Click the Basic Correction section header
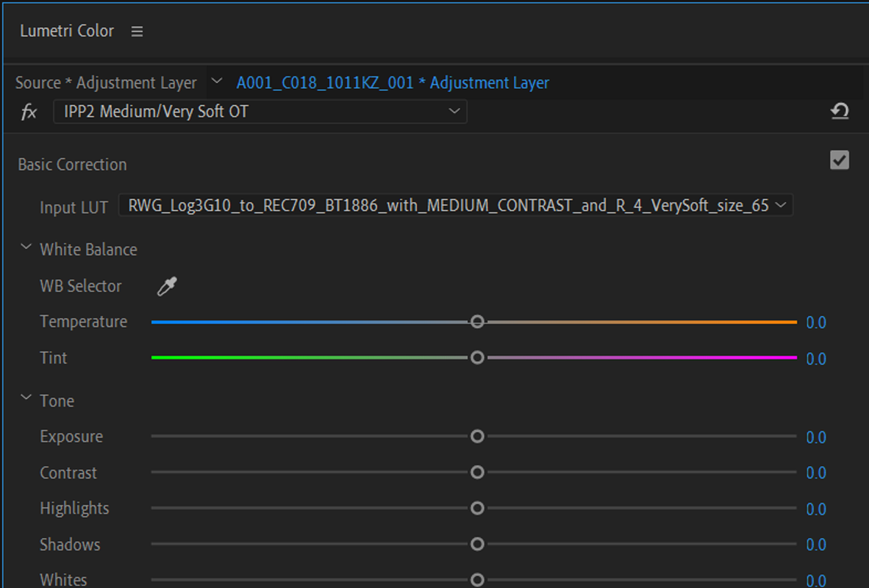The height and width of the screenshot is (588, 869). (73, 165)
